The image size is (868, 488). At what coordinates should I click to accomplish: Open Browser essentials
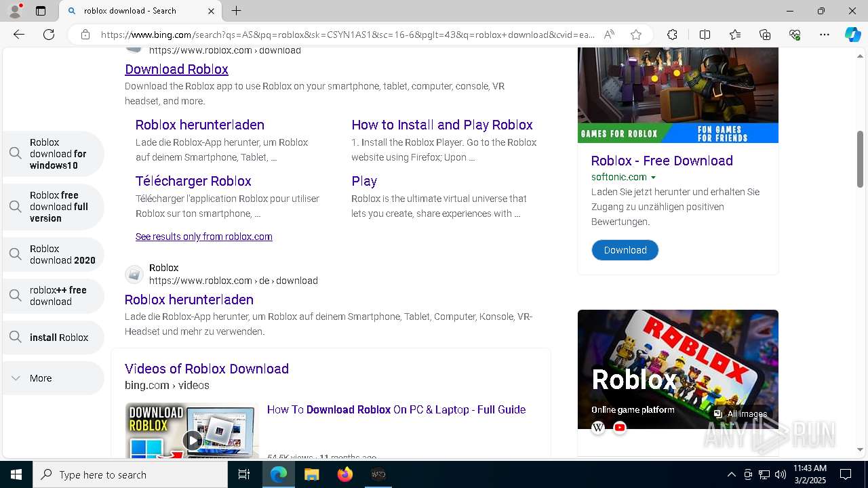[795, 35]
